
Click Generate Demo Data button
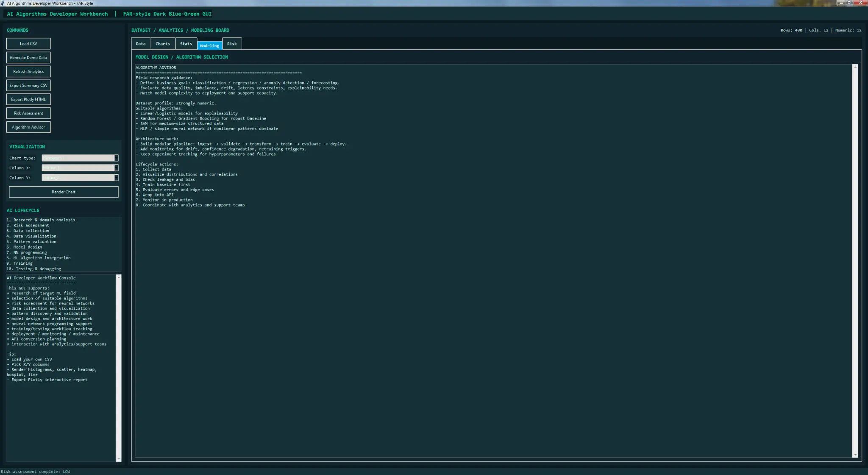[x=28, y=58]
